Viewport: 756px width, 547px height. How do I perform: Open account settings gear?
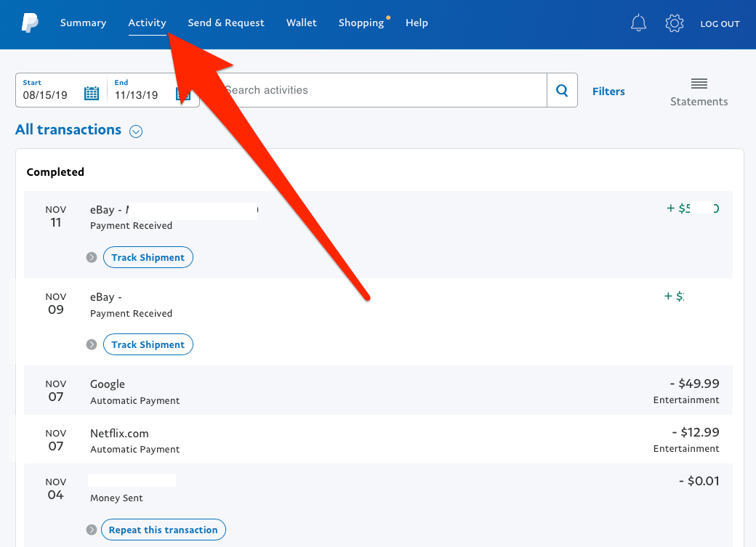(x=674, y=23)
